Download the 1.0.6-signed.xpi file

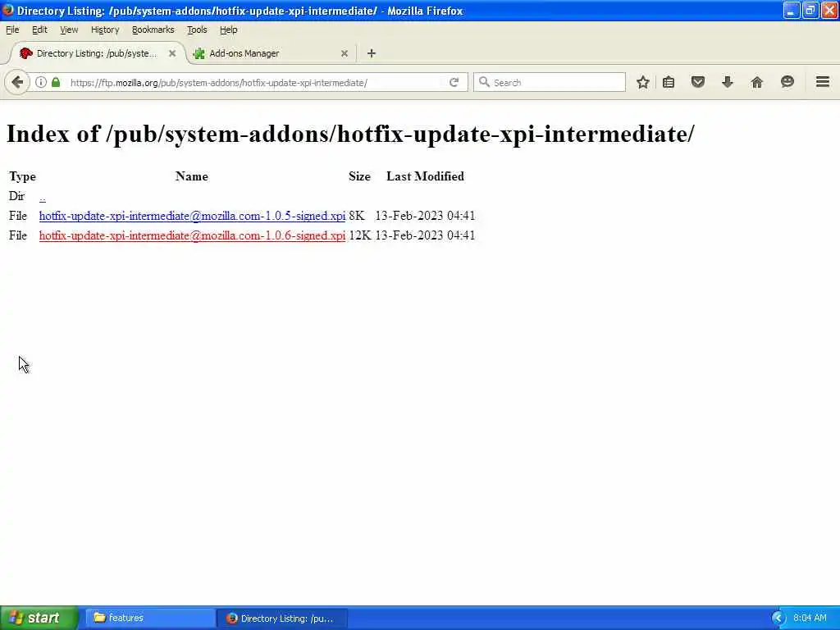pos(192,235)
